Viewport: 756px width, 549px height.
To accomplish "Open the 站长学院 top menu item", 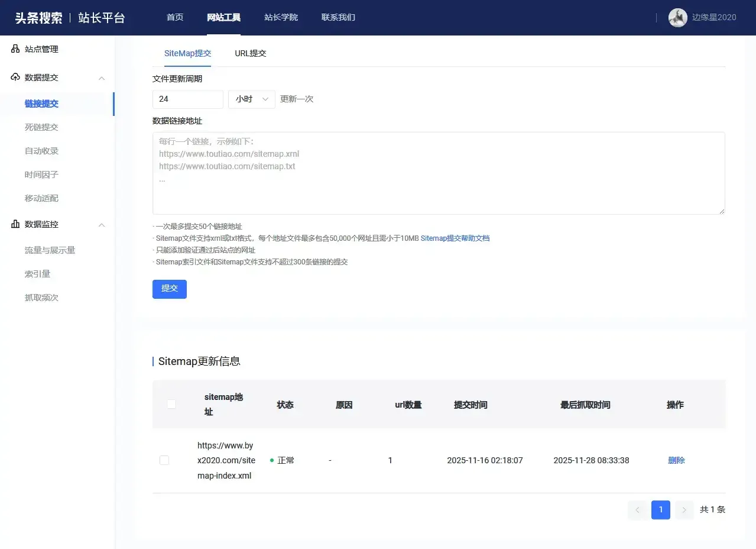I will pos(281,18).
